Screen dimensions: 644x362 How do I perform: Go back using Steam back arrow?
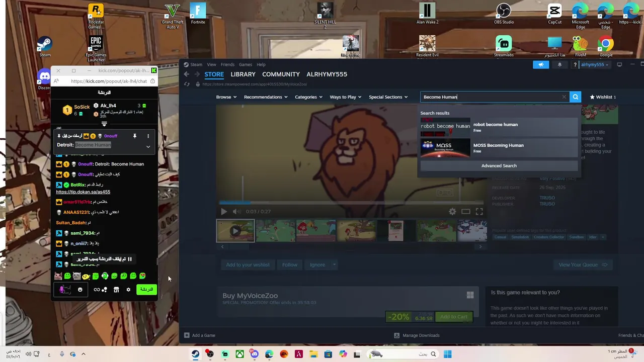186,74
